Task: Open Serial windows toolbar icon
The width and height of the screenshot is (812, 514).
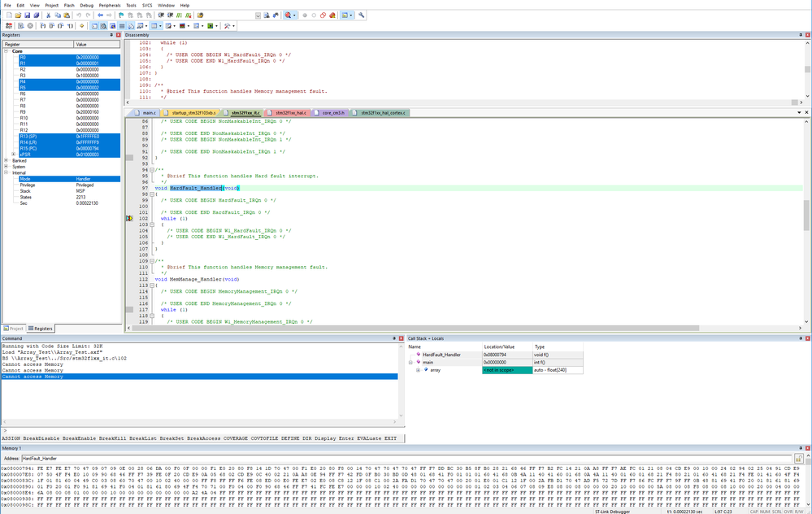Action: 168,26
